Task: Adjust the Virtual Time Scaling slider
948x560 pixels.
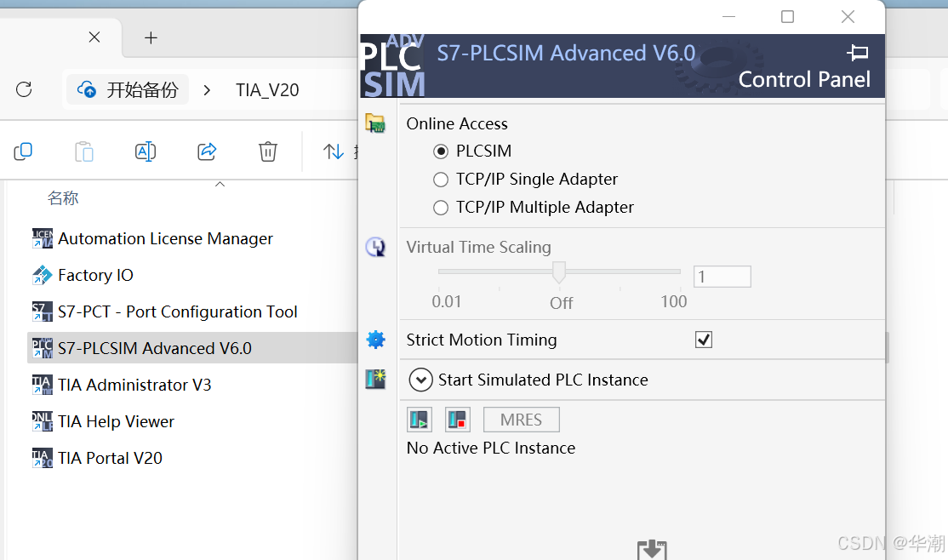Action: point(559,272)
